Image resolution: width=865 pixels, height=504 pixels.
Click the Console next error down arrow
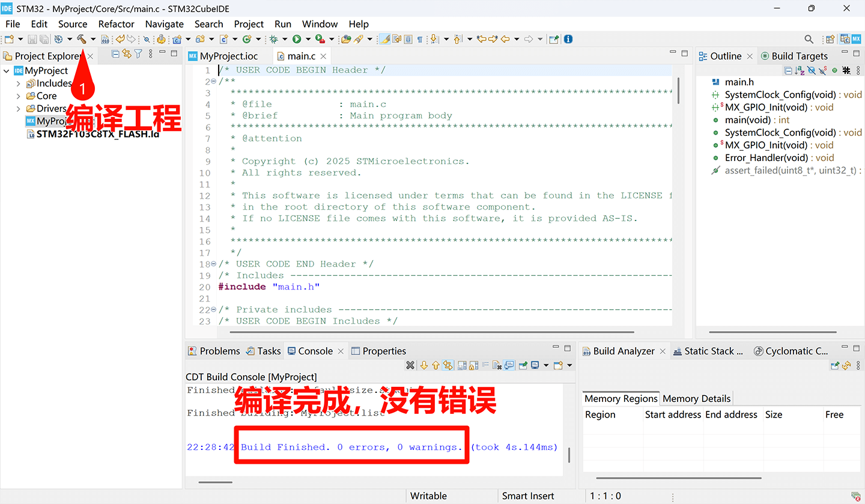(424, 365)
